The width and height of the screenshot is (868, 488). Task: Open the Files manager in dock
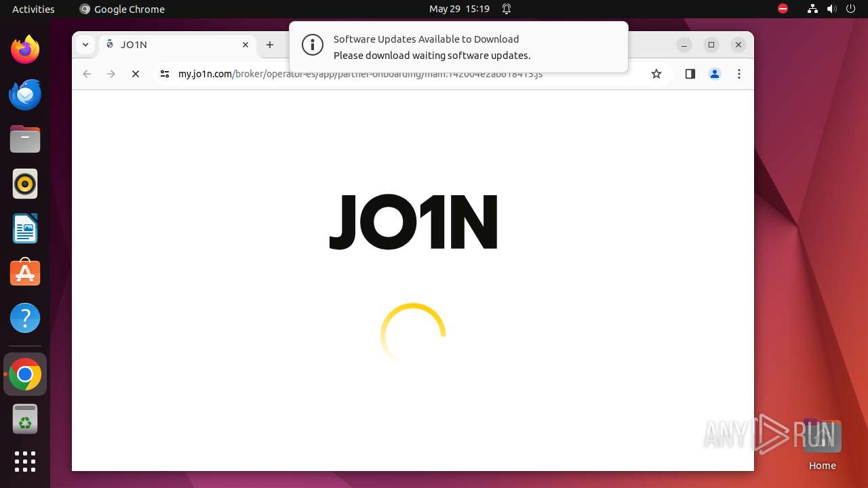[x=25, y=140]
